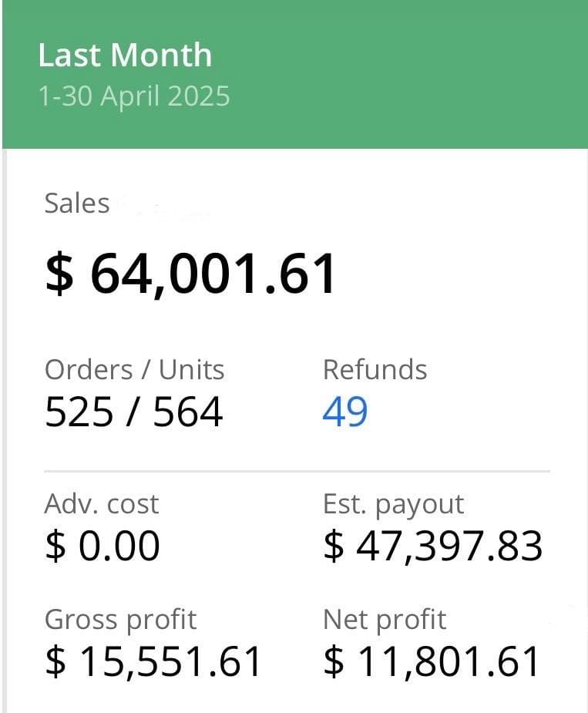This screenshot has height=713, width=588.
Task: Click the "Last Month" header title
Action: coord(125,55)
